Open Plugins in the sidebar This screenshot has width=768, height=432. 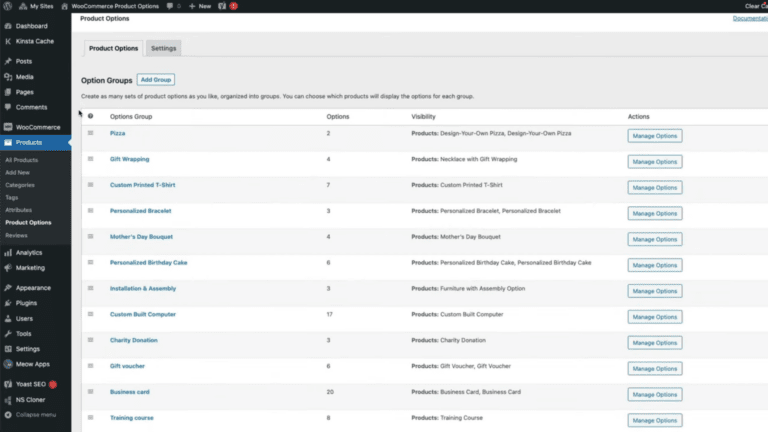point(26,303)
